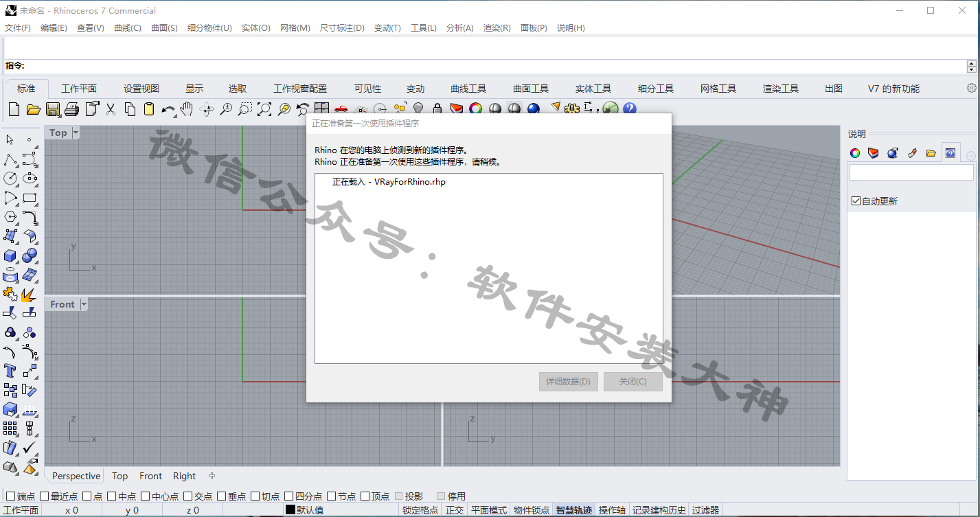Click the text field in the 说明 panel
Screen dimensions: 980x517
pyautogui.click(x=911, y=172)
